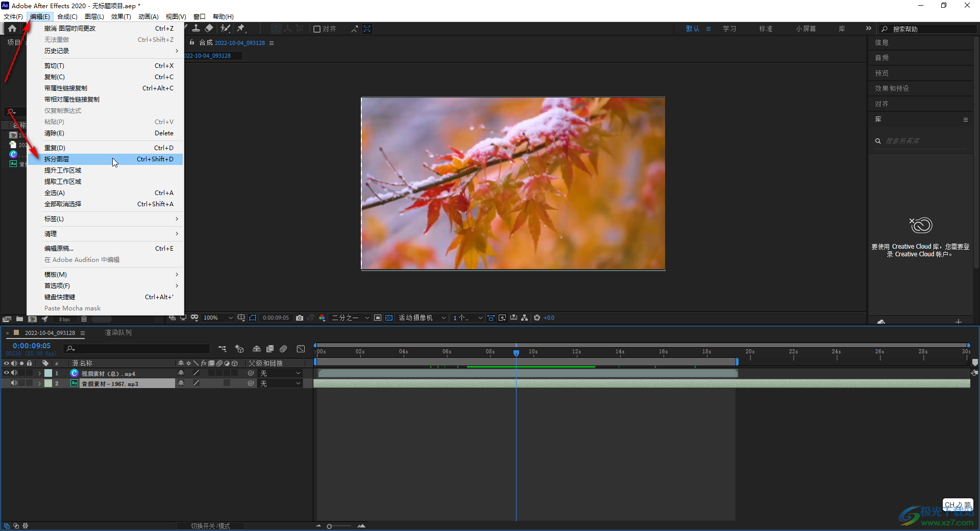Select the Eraser tool
Screen dimensions: 980x531
(209, 29)
